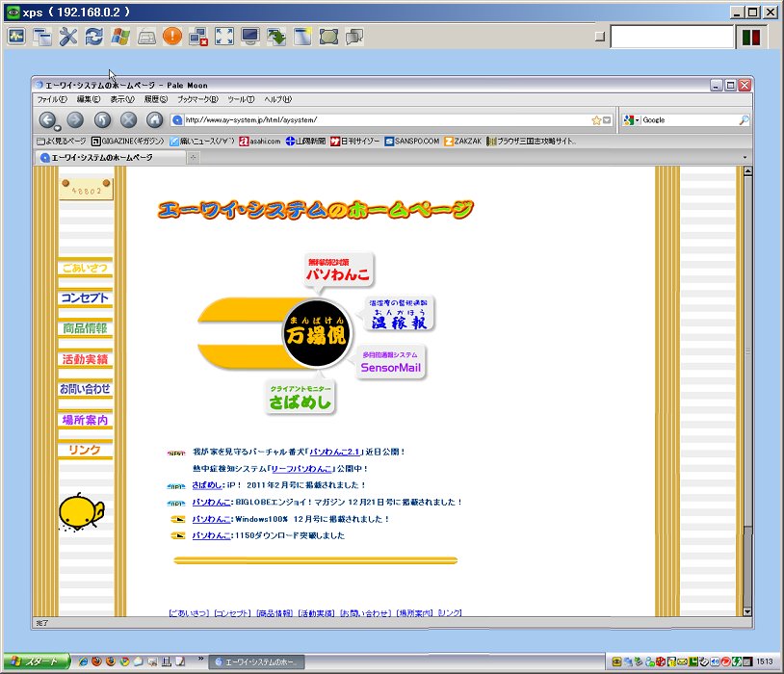The image size is (784, 674).
Task: Click the vertical scrollbar thumb of the page
Action: (747, 351)
